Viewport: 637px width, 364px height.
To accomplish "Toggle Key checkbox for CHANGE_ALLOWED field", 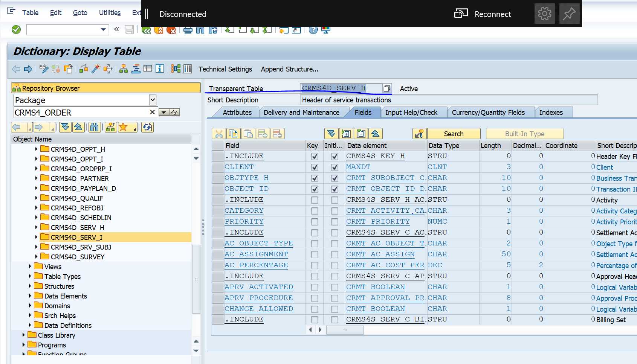I will coord(315,309).
